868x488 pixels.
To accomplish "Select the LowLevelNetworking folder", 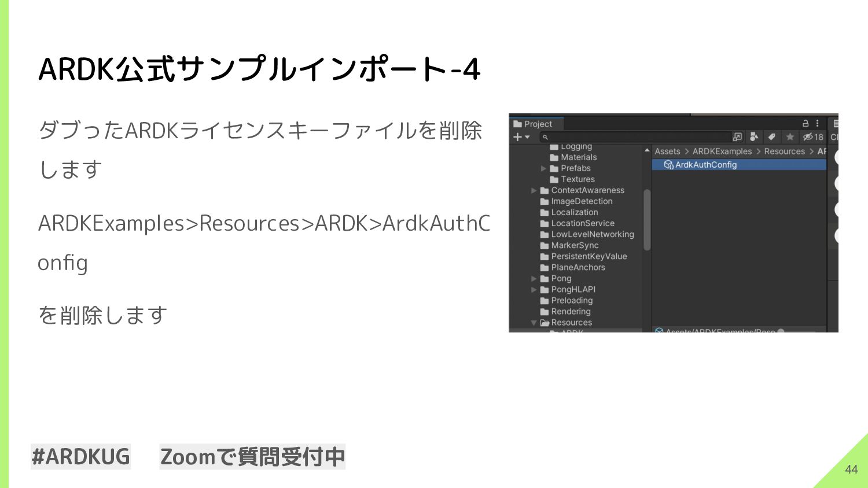I will pyautogui.click(x=587, y=234).
